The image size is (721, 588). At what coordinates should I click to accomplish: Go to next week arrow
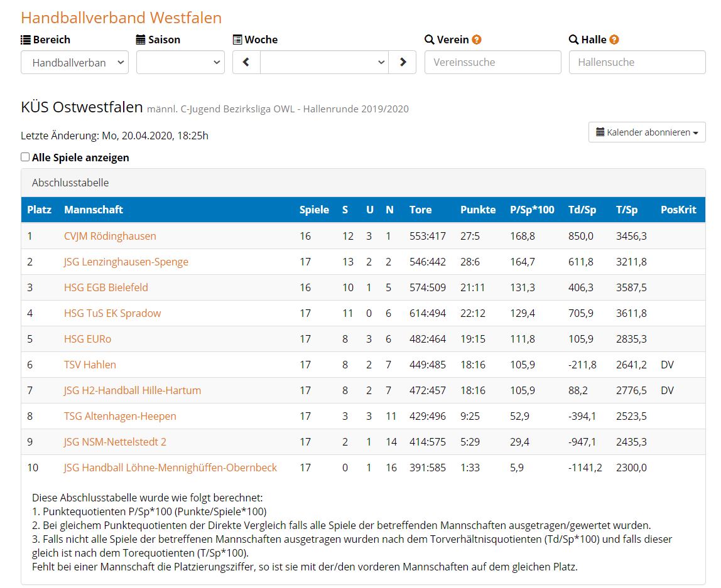(x=403, y=62)
